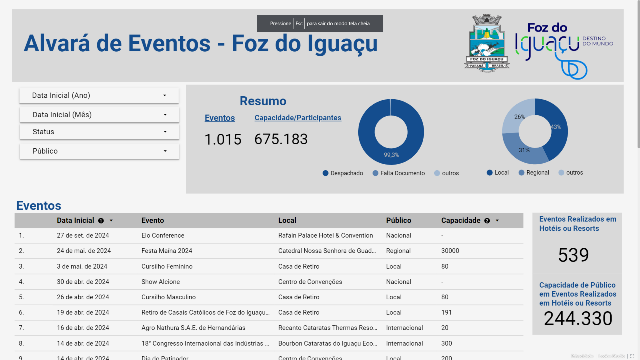
Task: Select the Retiro de Casais Católicos event cell
Action: [205, 313]
